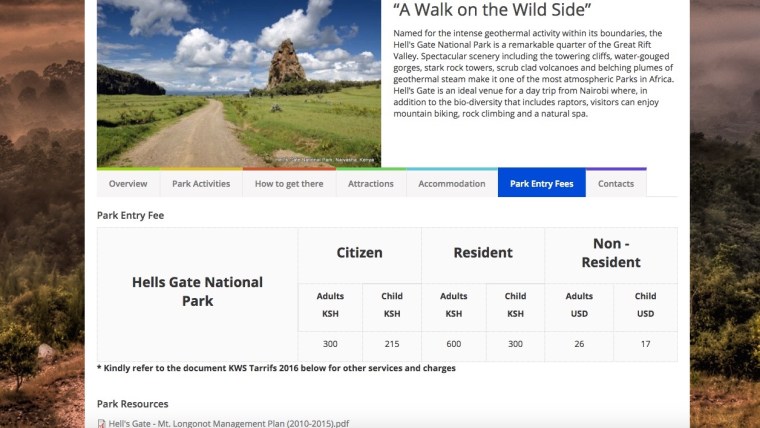
Task: Click the Non - Resident column header
Action: pyautogui.click(x=610, y=253)
